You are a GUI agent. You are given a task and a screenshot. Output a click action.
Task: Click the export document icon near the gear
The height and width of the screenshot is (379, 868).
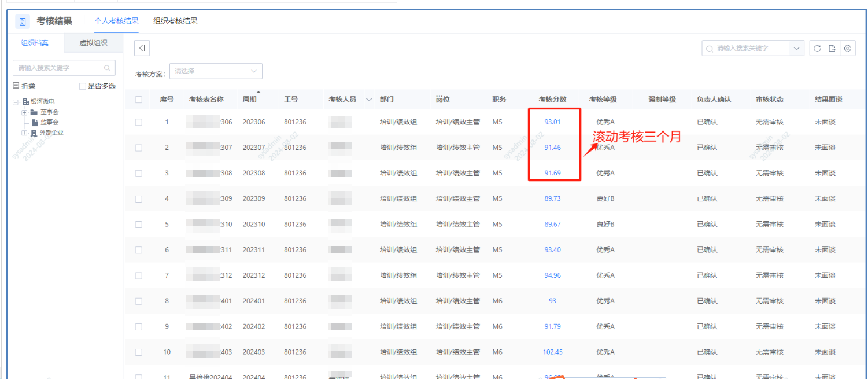pos(832,48)
